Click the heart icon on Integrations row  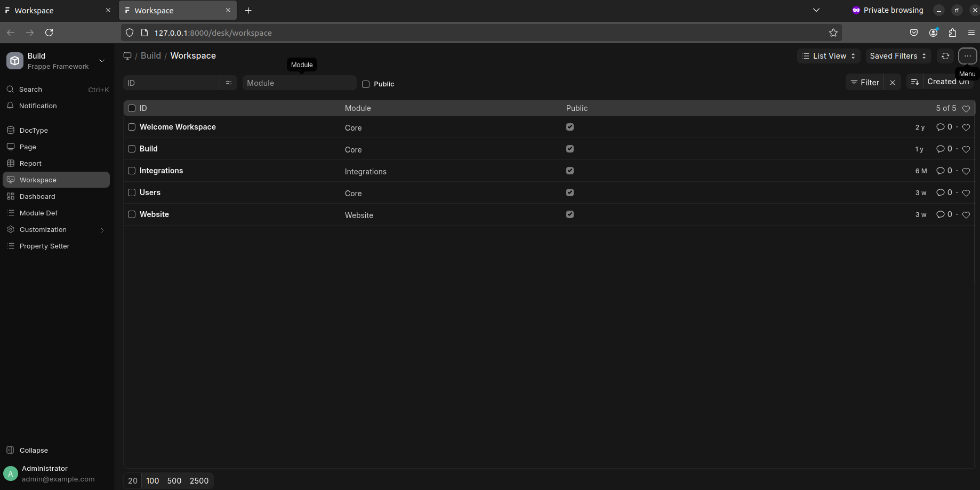point(966,171)
